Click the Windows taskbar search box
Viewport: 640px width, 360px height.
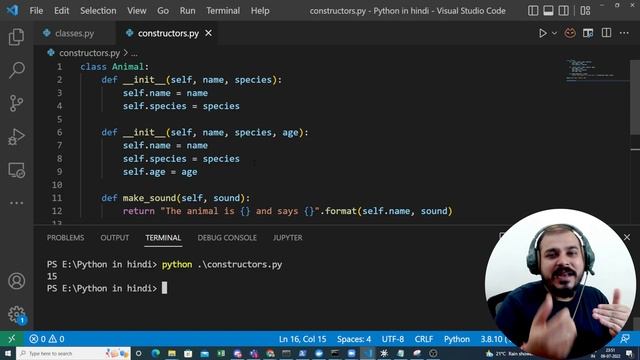point(73,353)
